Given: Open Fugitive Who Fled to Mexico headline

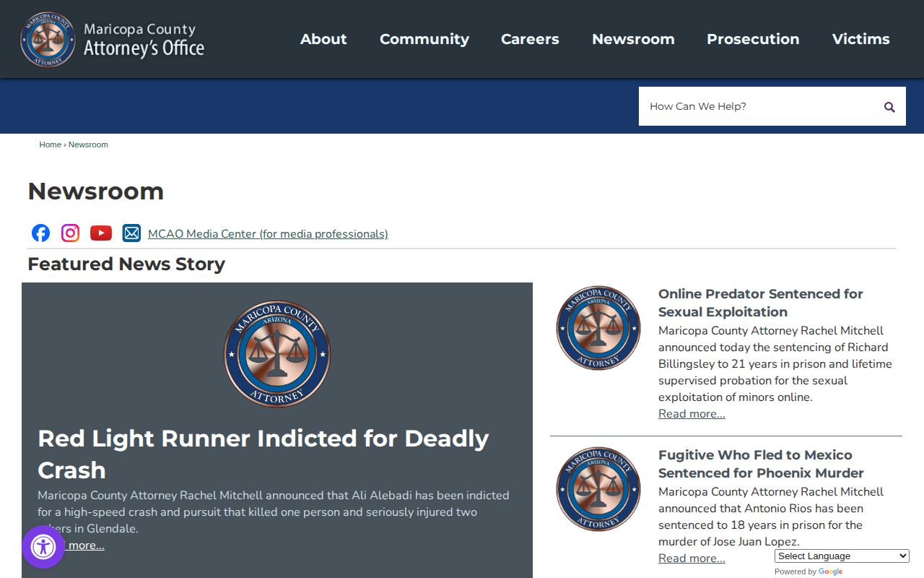Looking at the screenshot, I should tap(761, 464).
